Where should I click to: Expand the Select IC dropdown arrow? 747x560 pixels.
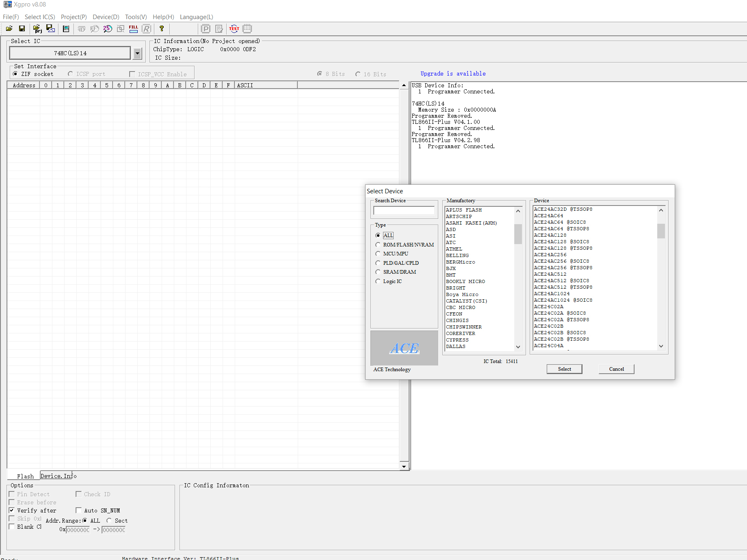click(x=137, y=53)
